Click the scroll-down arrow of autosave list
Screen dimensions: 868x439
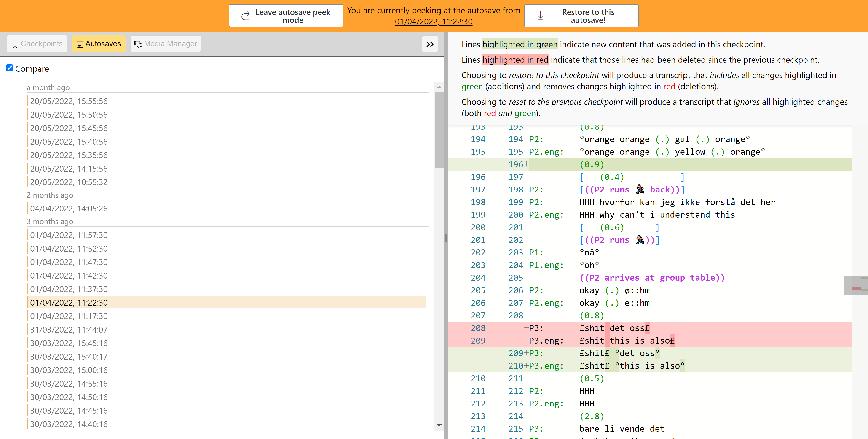(439, 425)
